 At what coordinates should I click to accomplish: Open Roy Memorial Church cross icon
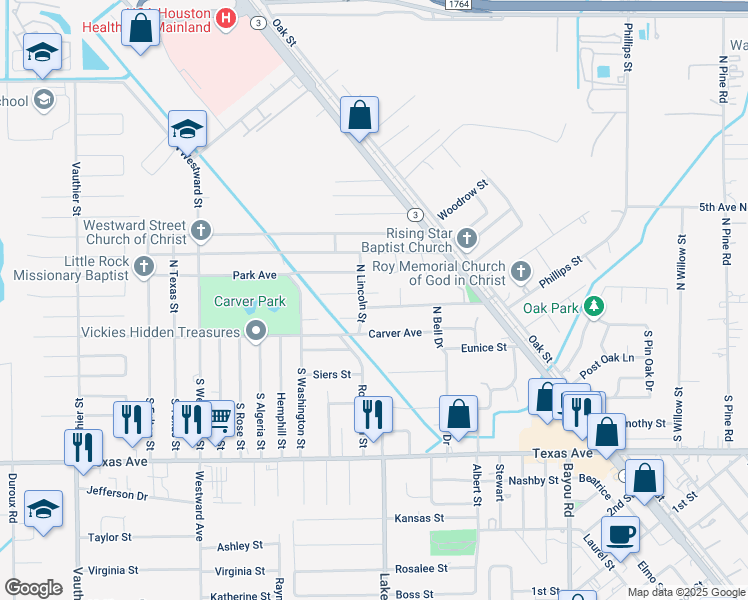click(521, 272)
